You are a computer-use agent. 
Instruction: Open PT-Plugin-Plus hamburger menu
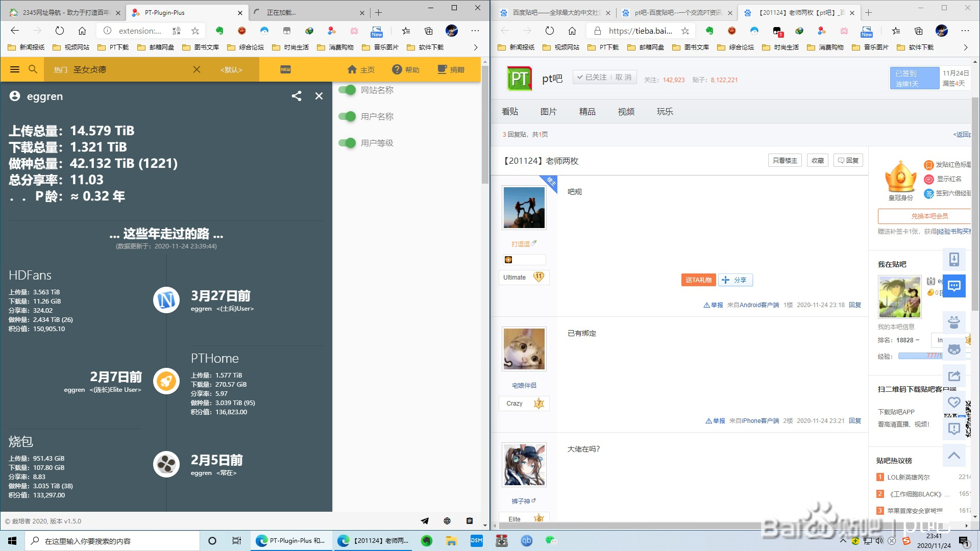(15, 69)
